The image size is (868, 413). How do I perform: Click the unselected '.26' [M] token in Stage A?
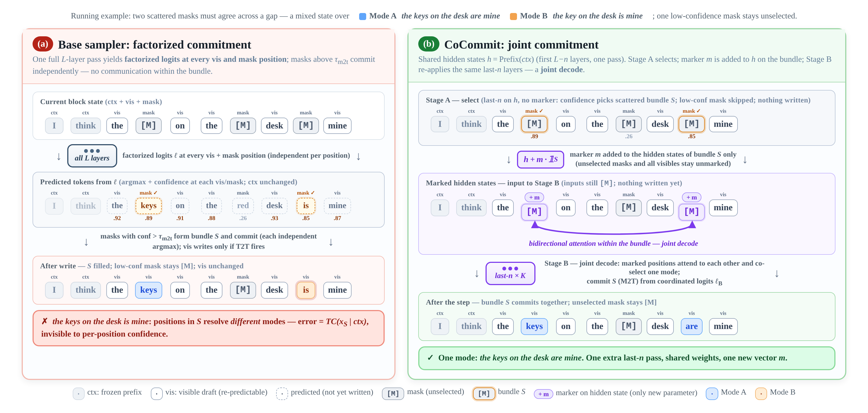coord(628,124)
